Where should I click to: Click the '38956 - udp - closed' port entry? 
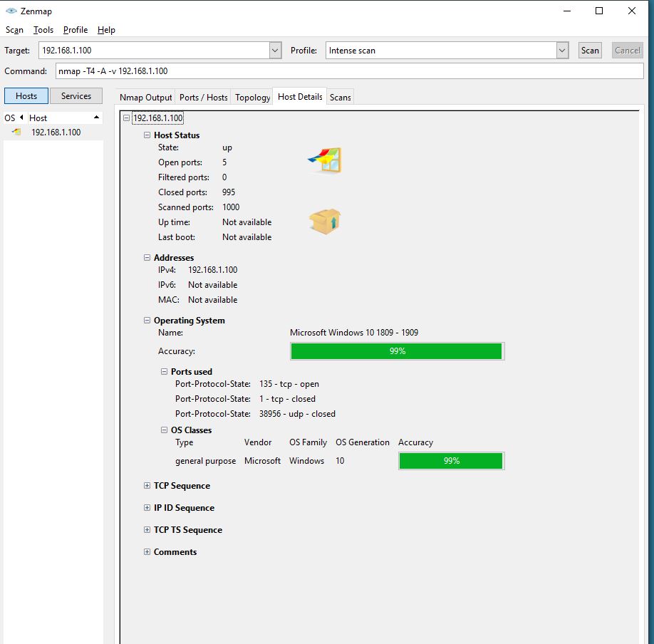coord(297,414)
